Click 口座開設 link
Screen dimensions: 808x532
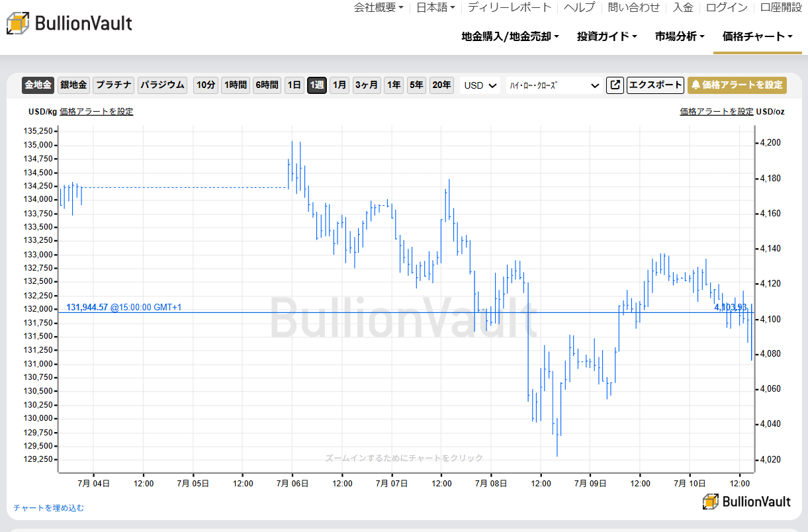click(x=781, y=7)
